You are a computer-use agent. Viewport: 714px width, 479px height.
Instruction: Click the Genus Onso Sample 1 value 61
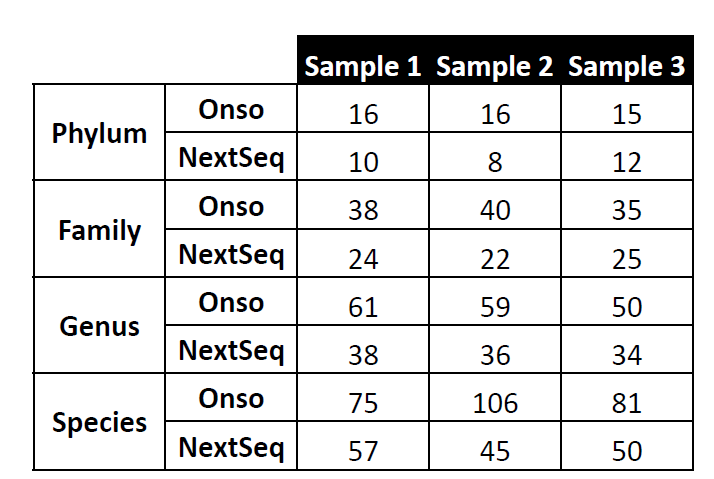coord(363,306)
